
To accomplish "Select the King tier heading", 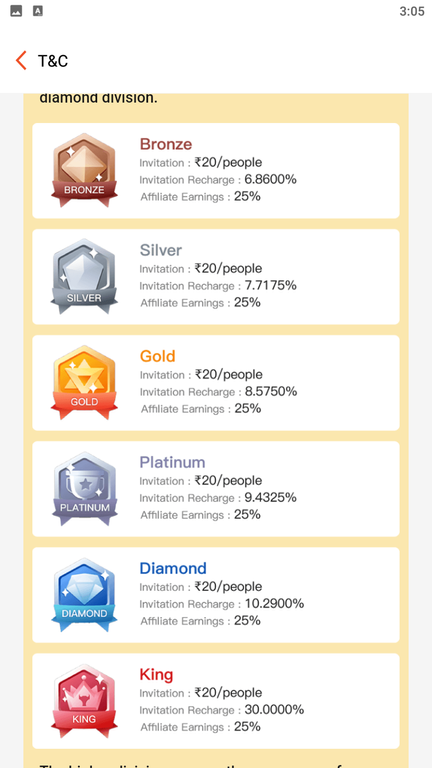I will point(156,674).
